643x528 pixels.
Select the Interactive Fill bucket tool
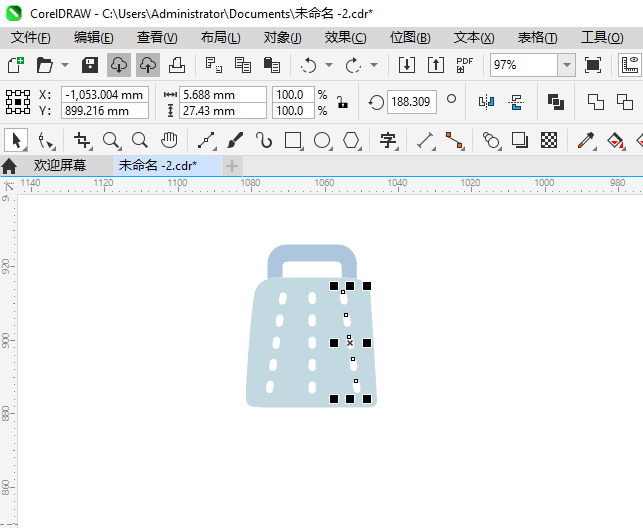point(616,141)
